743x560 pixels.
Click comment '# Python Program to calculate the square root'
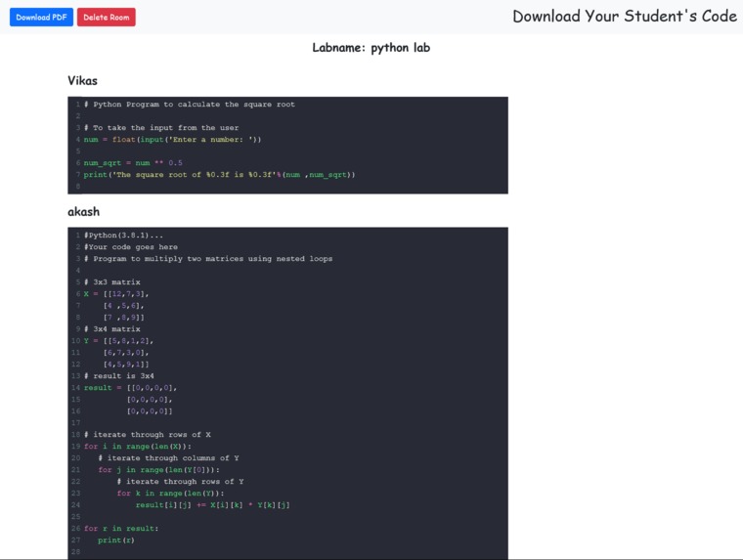pyautogui.click(x=190, y=105)
